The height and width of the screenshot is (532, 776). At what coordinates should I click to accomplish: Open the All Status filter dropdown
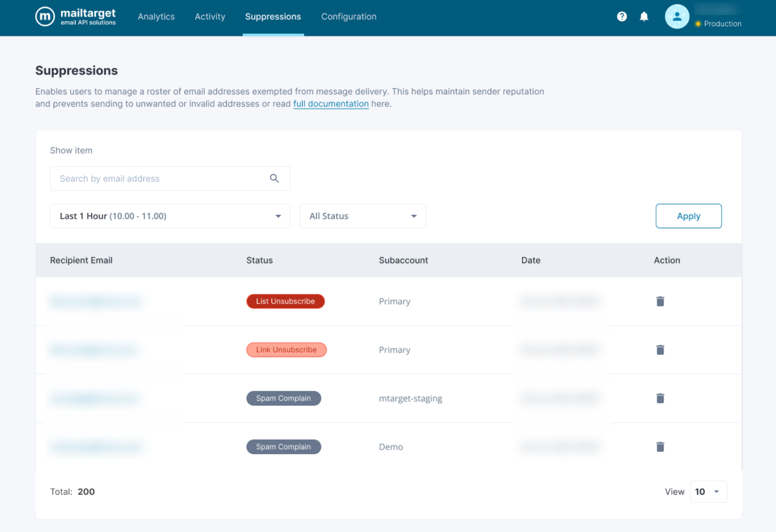(363, 216)
